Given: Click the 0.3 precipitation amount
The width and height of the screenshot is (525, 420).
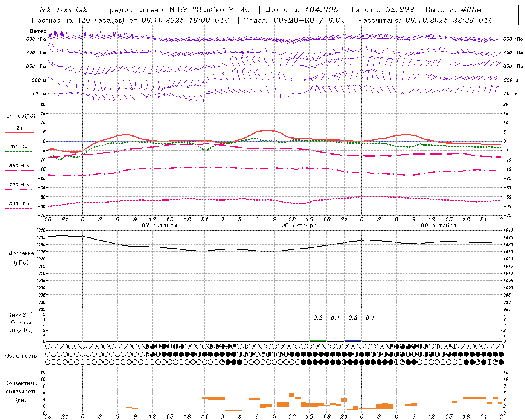Looking at the screenshot, I should point(353,317).
